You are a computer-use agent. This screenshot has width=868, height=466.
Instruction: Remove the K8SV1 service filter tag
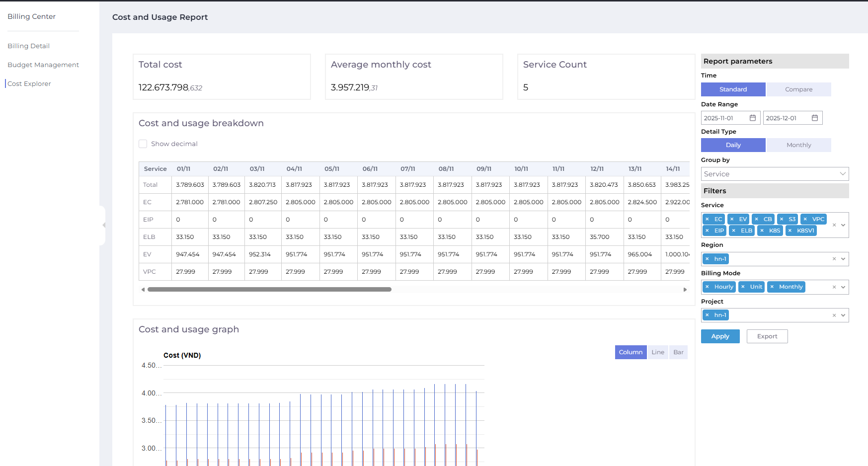coord(789,231)
